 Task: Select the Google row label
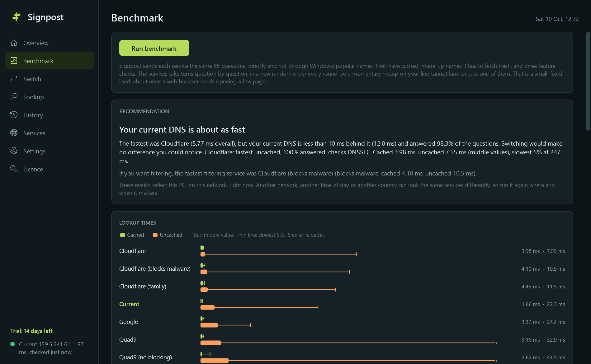129,322
